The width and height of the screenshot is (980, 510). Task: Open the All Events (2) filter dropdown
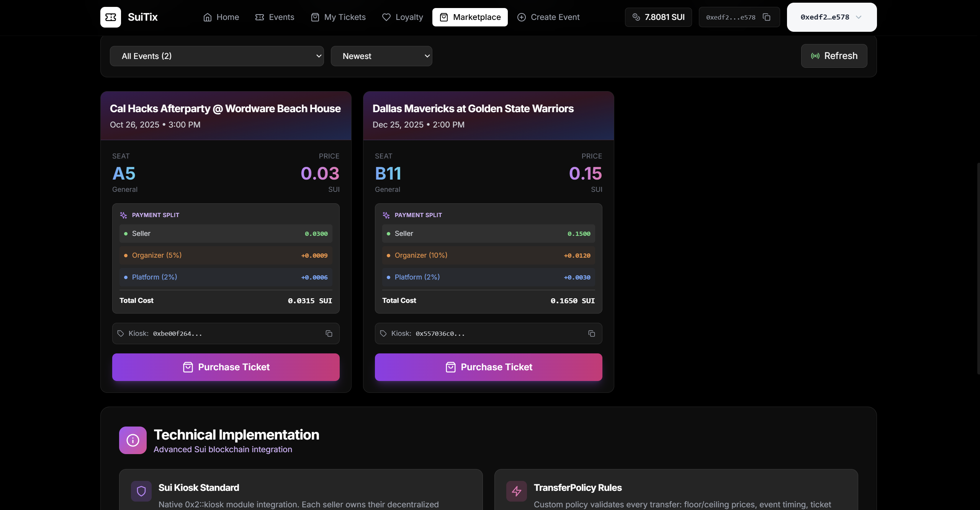click(216, 56)
